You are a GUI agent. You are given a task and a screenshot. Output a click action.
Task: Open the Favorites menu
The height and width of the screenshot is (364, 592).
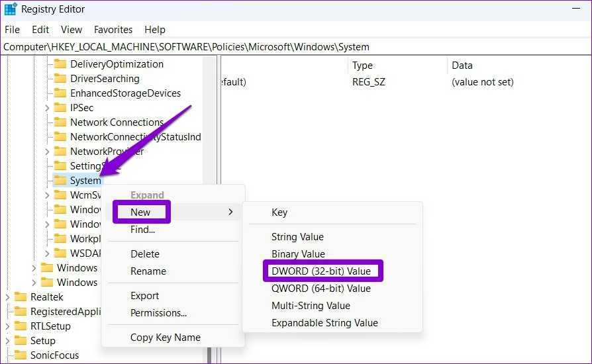113,30
